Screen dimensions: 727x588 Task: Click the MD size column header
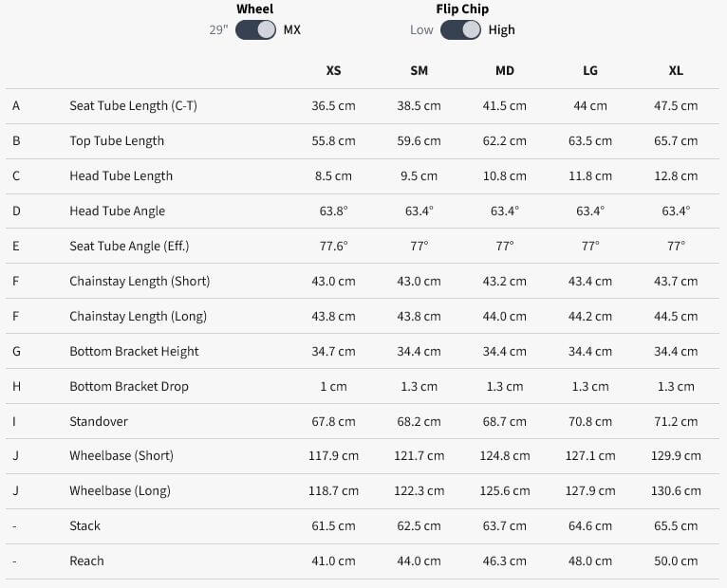point(505,70)
